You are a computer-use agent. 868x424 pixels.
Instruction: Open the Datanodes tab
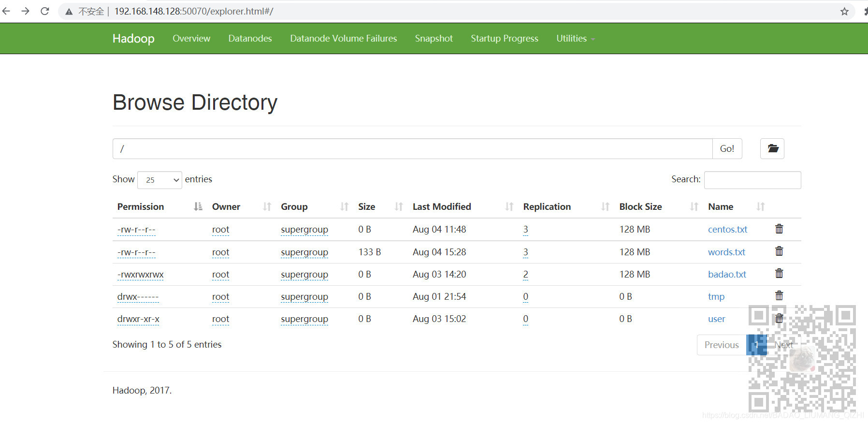(x=250, y=38)
